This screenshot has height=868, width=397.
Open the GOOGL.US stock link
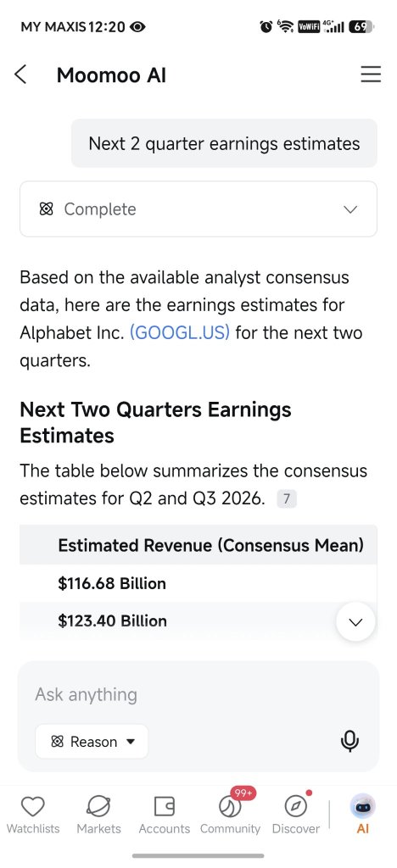pos(179,333)
